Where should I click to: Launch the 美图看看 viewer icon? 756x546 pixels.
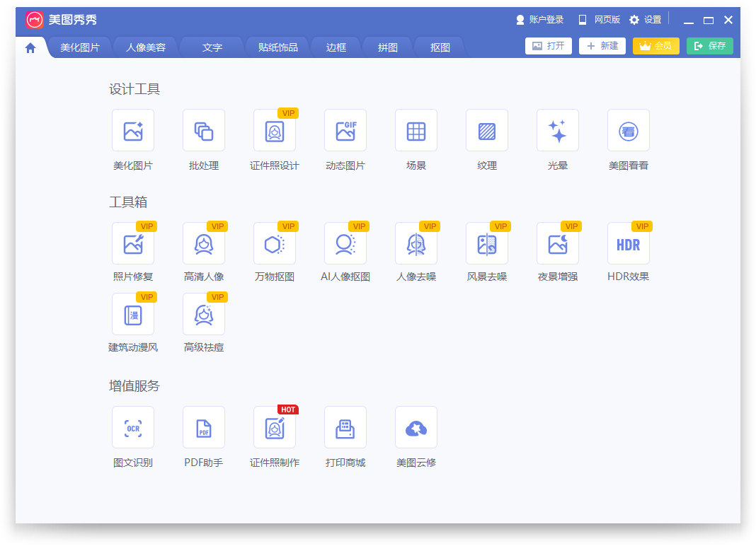click(x=629, y=130)
